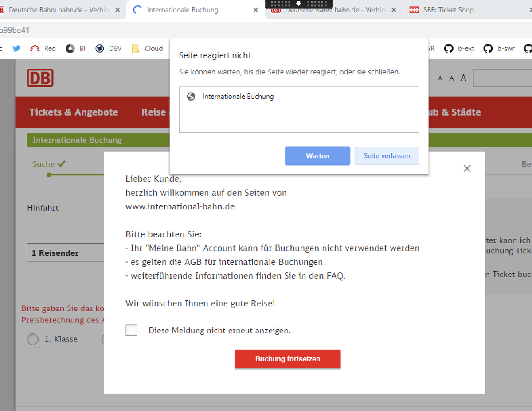
Task: Click the Buchung fortsetzen button
Action: (x=288, y=359)
